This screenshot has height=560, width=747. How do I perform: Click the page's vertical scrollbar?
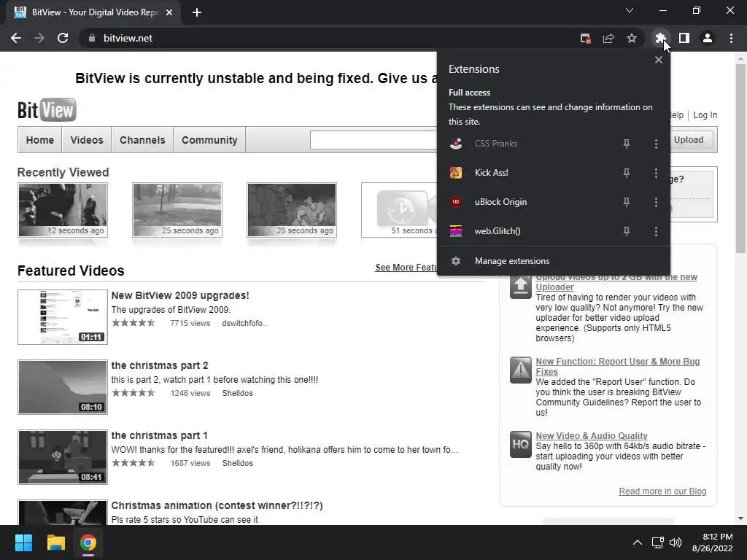point(741,160)
